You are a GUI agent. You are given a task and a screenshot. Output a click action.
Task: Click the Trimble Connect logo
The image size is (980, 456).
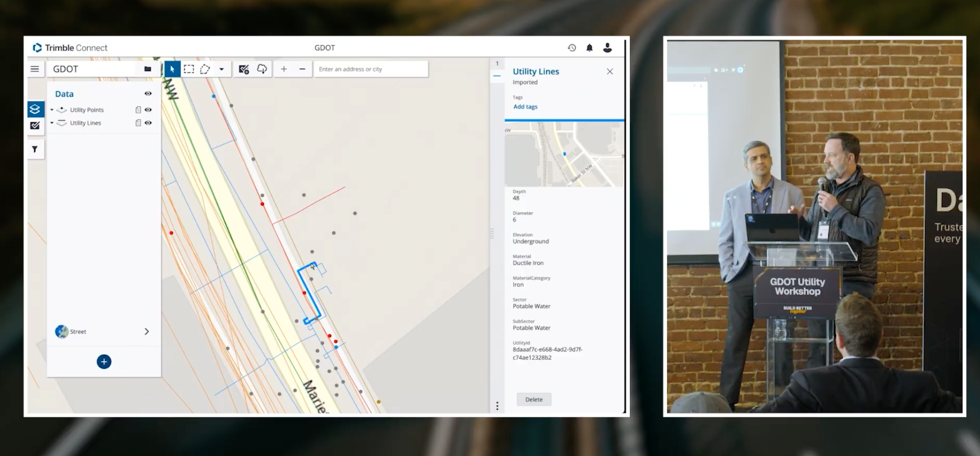click(70, 48)
